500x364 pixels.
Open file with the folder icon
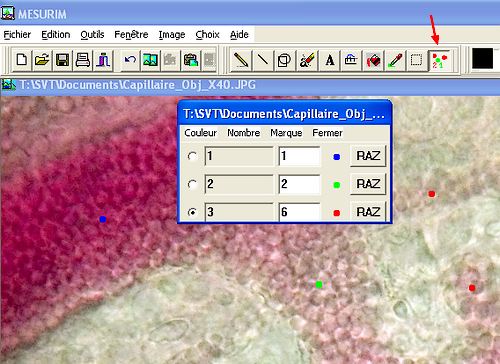(x=42, y=60)
